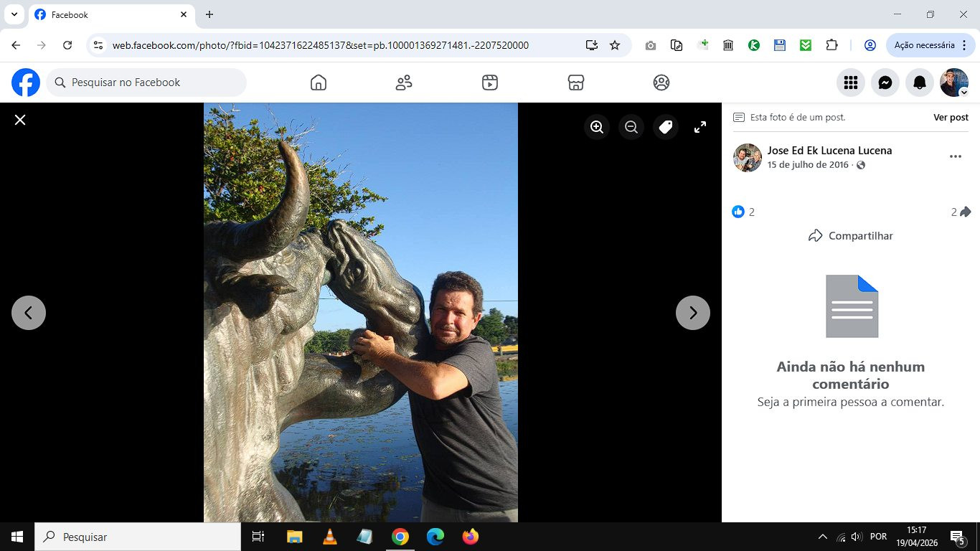The height and width of the screenshot is (551, 980).
Task: Close the photo viewer
Action: 20,120
